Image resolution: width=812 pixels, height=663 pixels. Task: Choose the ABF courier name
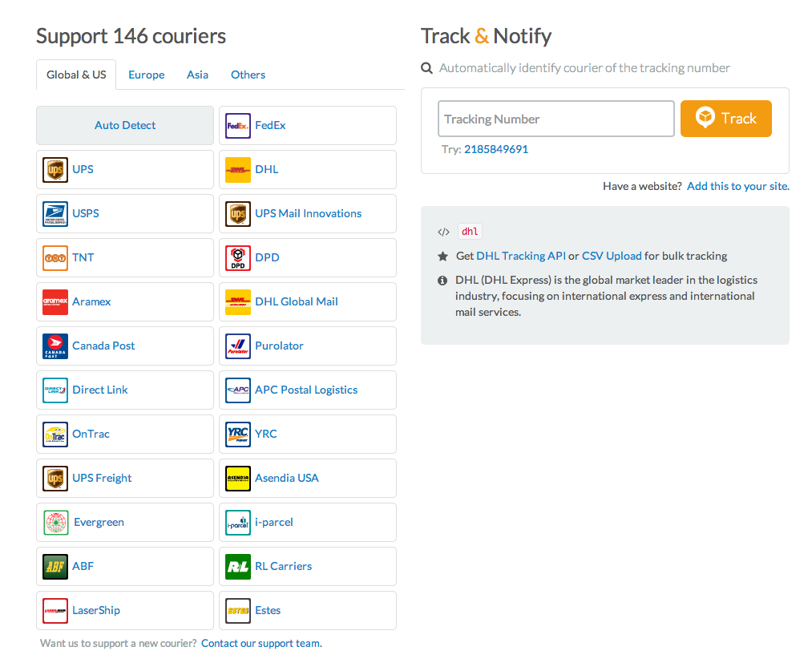pos(83,566)
